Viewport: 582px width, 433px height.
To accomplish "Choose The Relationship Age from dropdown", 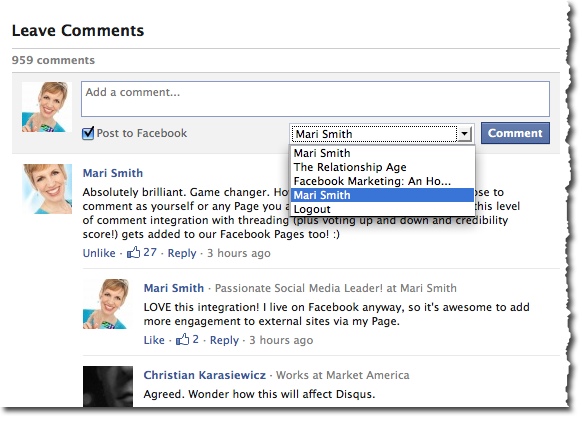I will [382, 167].
